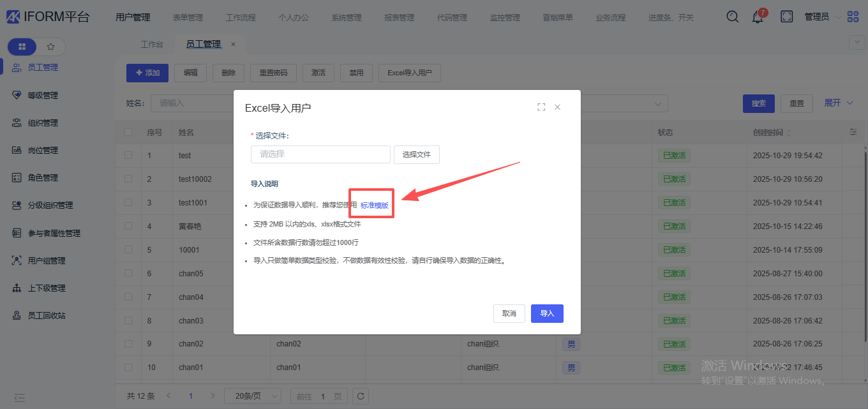
Task: Click the refresh icon in pagination bar
Action: pyautogui.click(x=361, y=396)
